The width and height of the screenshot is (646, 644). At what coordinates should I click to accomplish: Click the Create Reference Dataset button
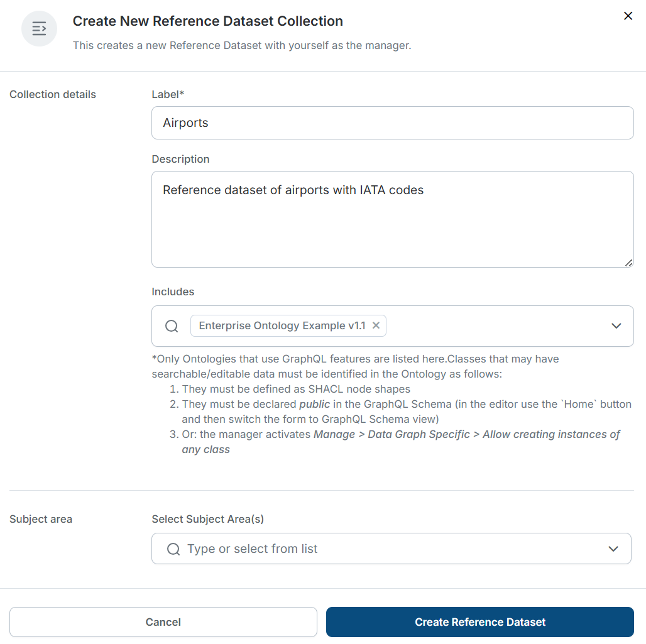click(x=479, y=622)
